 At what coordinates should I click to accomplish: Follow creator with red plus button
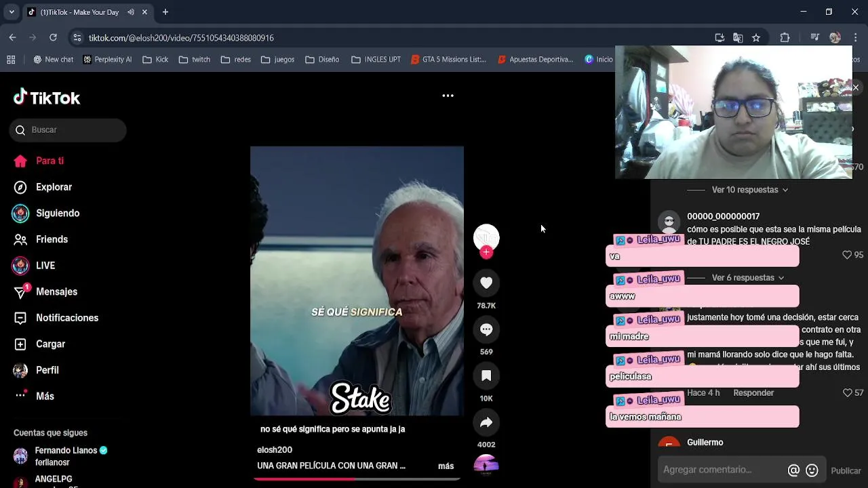point(486,252)
